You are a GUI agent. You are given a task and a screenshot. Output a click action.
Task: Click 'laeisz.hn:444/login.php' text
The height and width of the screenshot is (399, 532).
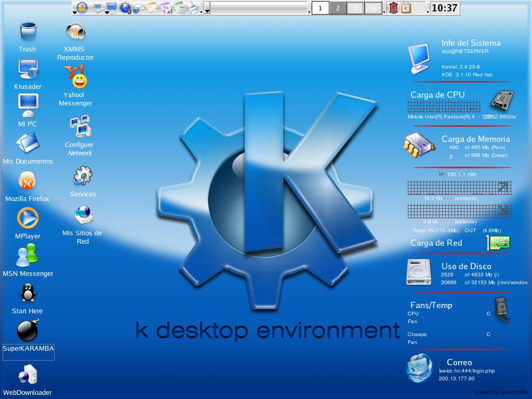tap(467, 371)
